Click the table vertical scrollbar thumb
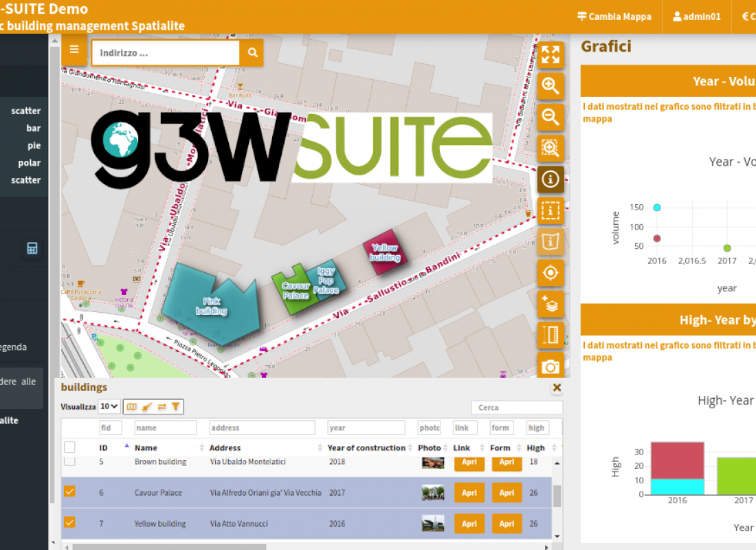Image resolution: width=756 pixels, height=550 pixels. point(557,496)
